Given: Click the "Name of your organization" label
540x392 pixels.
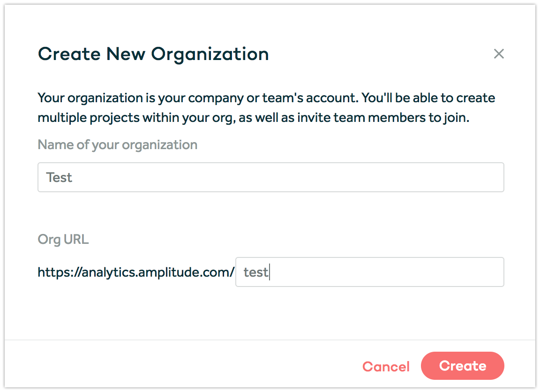Looking at the screenshot, I should point(117,144).
